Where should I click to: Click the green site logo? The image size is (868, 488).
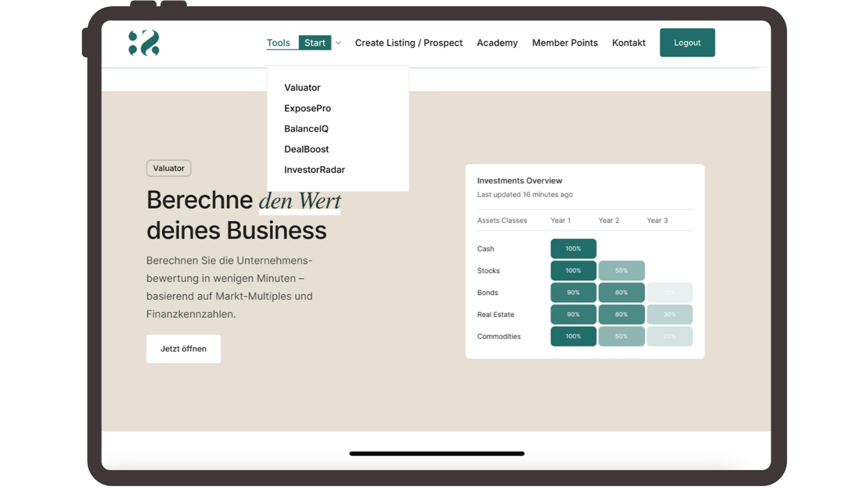tap(144, 43)
